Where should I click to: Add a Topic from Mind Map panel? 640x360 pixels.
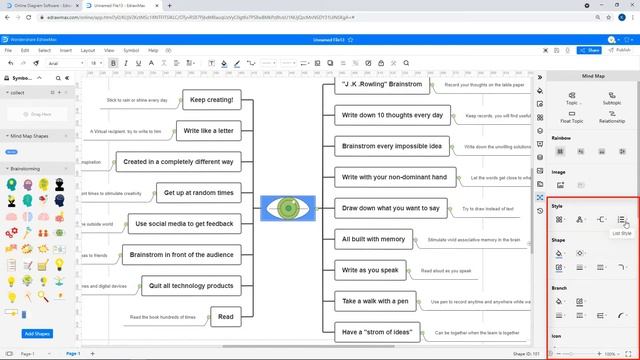(x=572, y=98)
